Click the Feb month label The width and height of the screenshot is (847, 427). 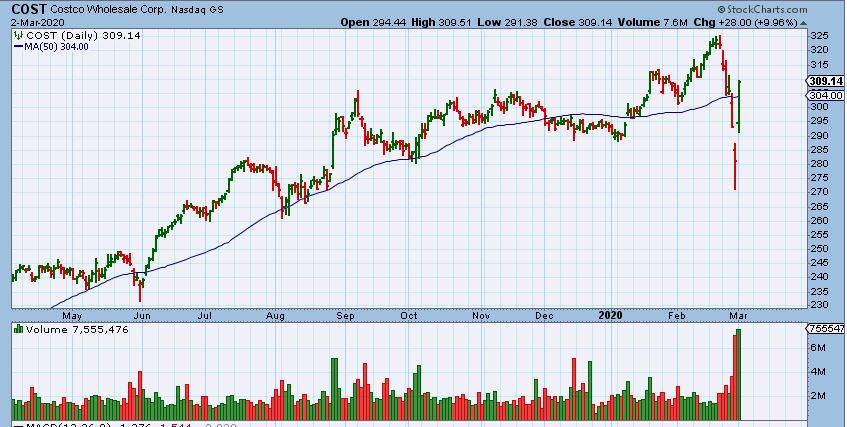click(x=677, y=315)
